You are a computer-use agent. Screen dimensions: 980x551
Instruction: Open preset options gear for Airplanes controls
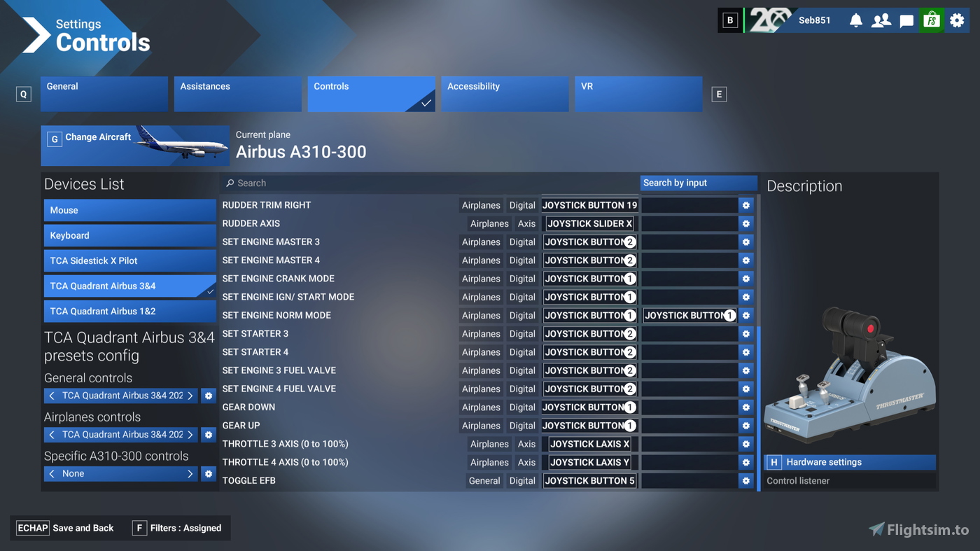(208, 434)
